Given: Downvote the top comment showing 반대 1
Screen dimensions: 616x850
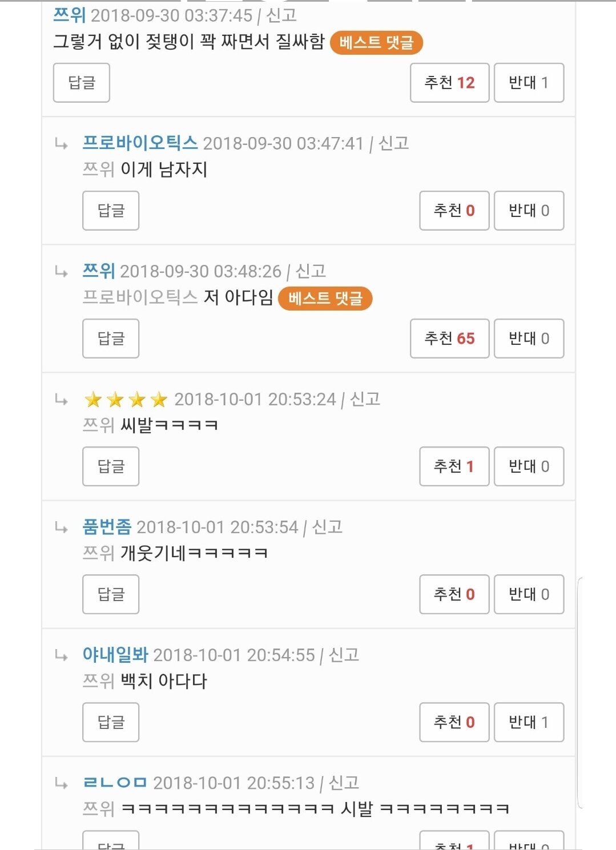Looking at the screenshot, I should click(x=529, y=83).
